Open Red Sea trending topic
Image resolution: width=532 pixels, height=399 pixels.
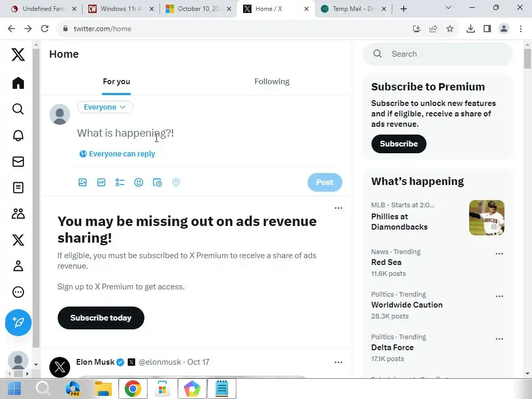(x=386, y=262)
